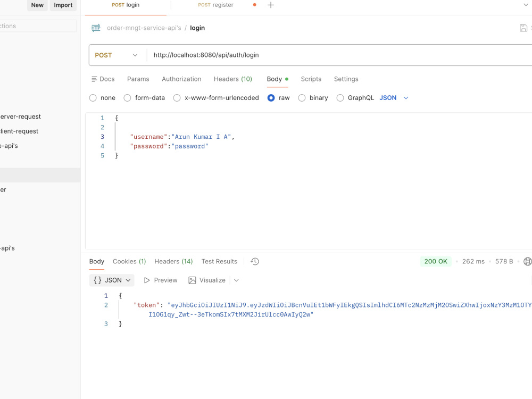Open the Test Results tab
Screen dimensions: 532x399
[x=219, y=262]
